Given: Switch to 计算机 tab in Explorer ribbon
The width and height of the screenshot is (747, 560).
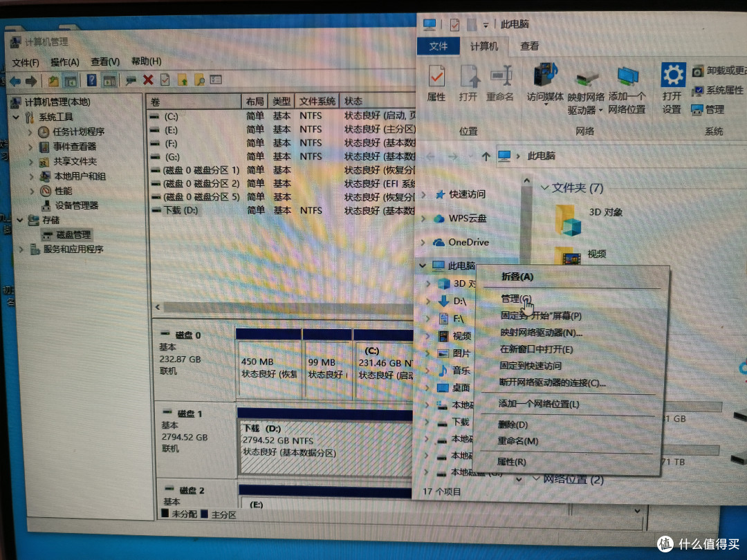Looking at the screenshot, I should pyautogui.click(x=484, y=46).
